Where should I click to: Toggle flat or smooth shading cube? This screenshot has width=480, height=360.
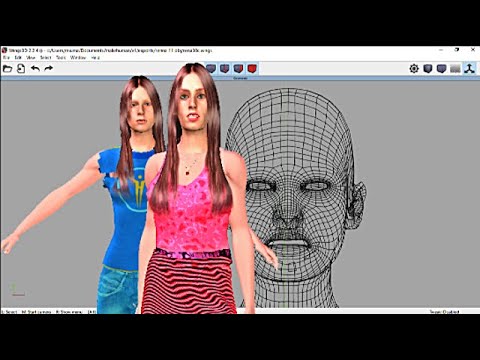pos(428,69)
